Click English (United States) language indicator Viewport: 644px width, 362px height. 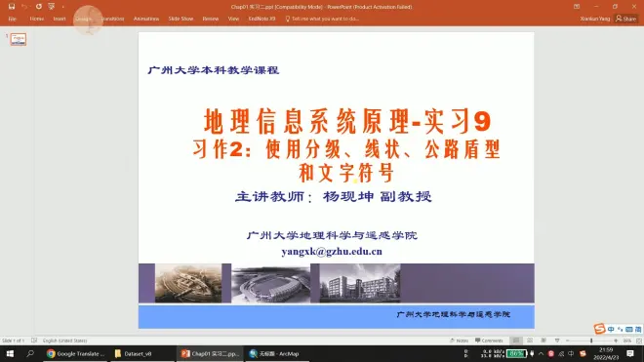click(65, 341)
